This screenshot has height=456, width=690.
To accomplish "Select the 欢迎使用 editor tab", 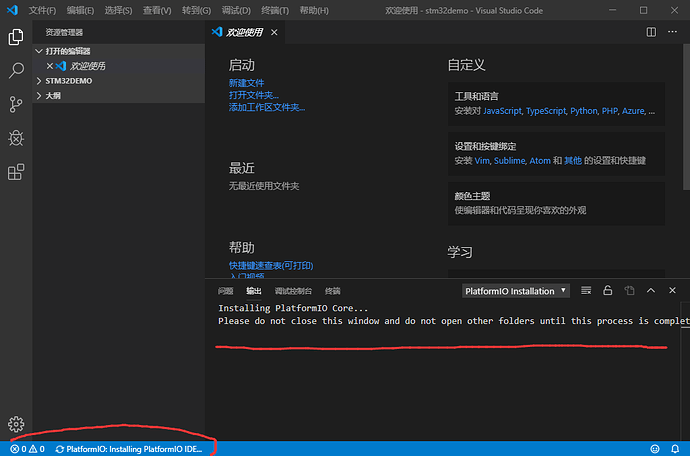I will tap(245, 32).
